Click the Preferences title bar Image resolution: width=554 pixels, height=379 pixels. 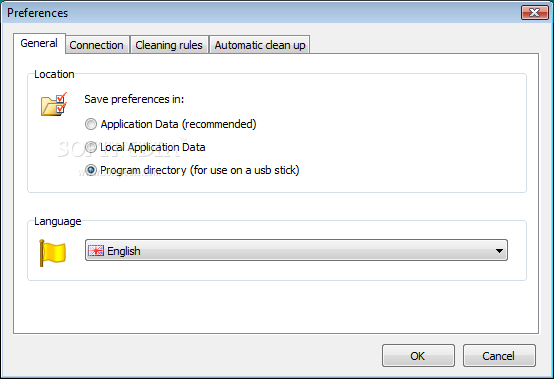261,13
